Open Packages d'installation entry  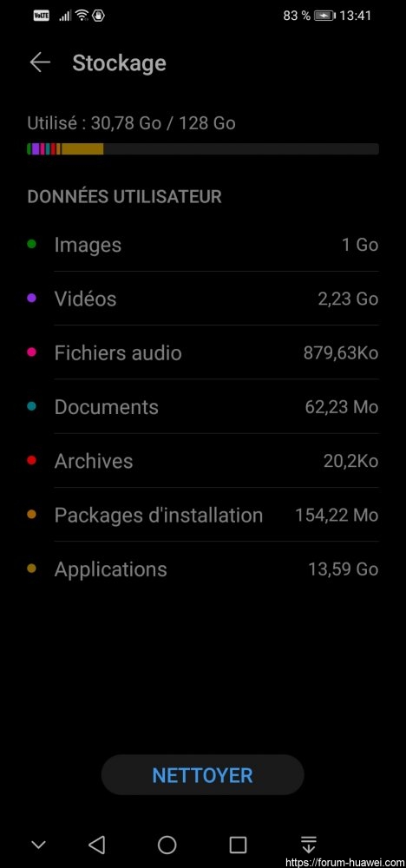pyautogui.click(x=203, y=515)
